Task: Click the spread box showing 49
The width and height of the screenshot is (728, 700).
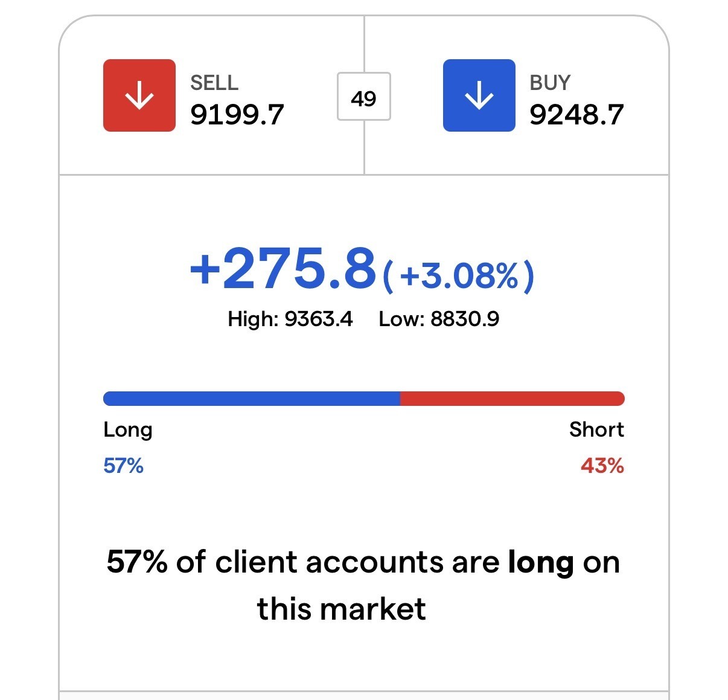Action: click(363, 97)
